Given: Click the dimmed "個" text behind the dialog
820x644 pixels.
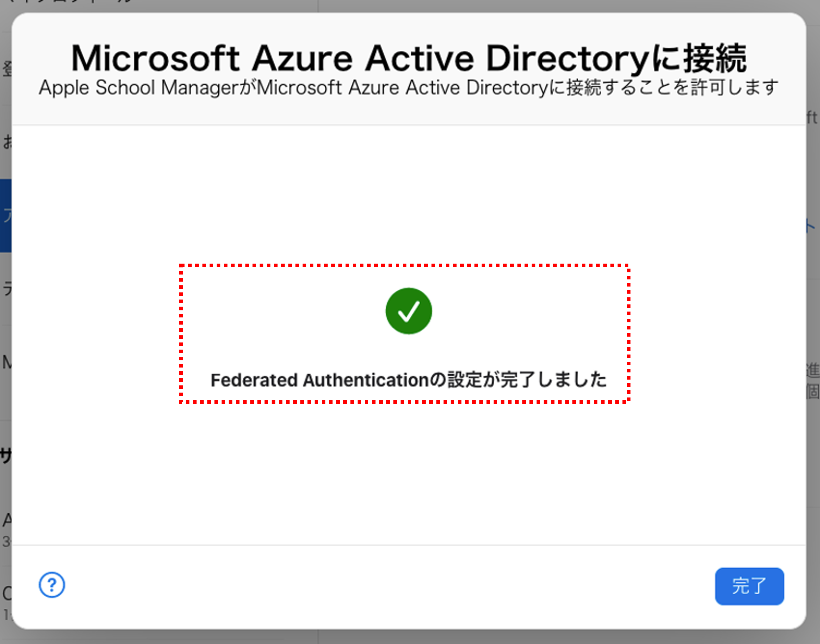Looking at the screenshot, I should [x=813, y=391].
